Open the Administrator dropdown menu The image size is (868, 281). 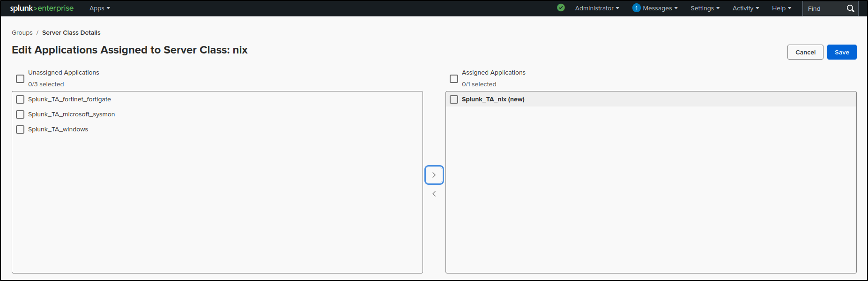tap(597, 8)
